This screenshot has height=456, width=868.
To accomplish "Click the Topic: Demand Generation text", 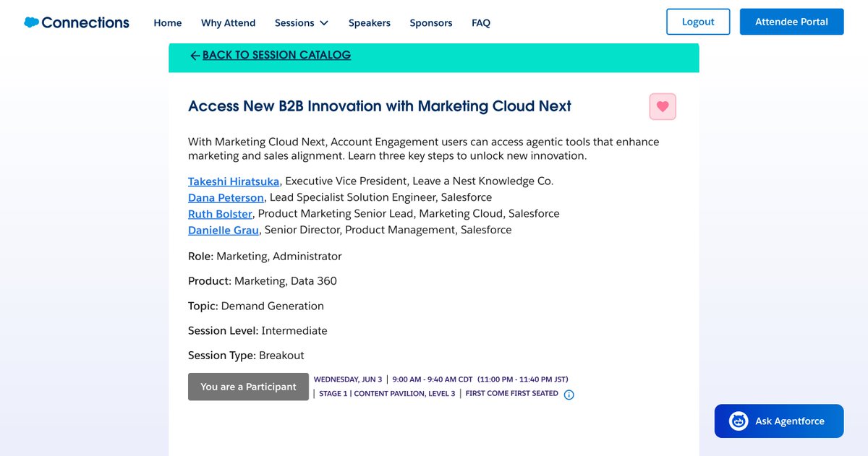I will coord(256,306).
